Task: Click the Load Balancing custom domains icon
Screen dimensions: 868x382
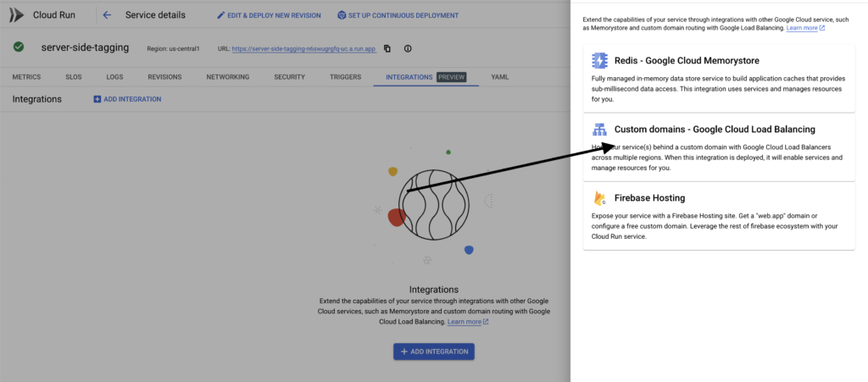Action: pyautogui.click(x=600, y=130)
